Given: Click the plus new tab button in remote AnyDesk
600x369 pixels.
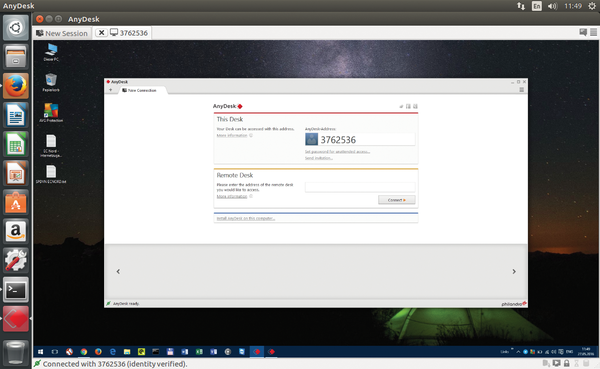Looking at the screenshot, I should tap(111, 90).
